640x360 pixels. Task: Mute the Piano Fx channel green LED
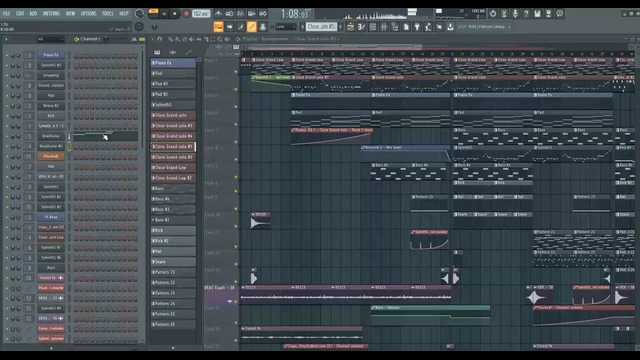[x=7, y=55]
